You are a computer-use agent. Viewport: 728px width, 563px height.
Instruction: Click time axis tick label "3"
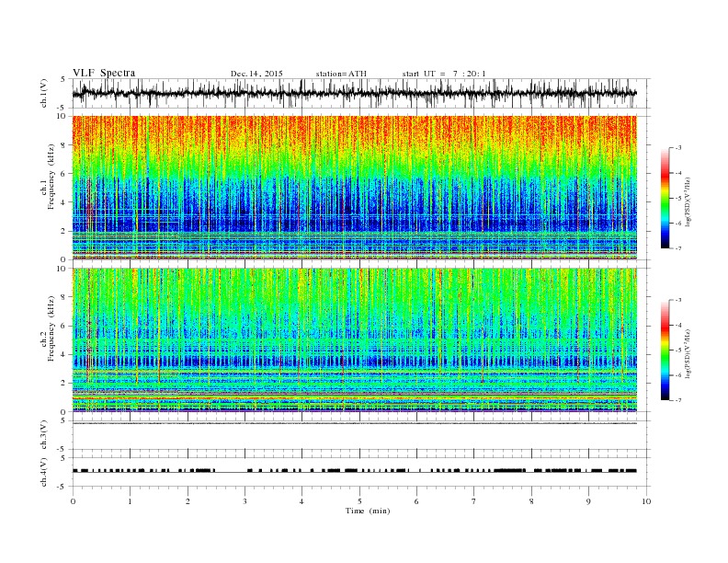point(245,501)
